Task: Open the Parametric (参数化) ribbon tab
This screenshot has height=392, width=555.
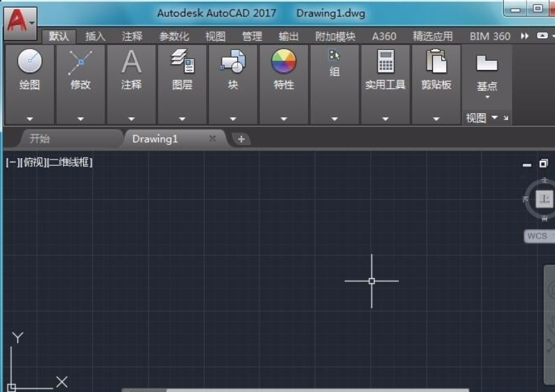Action: coord(174,36)
